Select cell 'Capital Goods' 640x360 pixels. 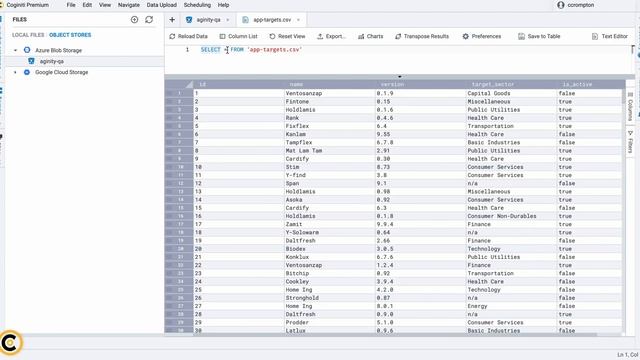pyautogui.click(x=512, y=93)
